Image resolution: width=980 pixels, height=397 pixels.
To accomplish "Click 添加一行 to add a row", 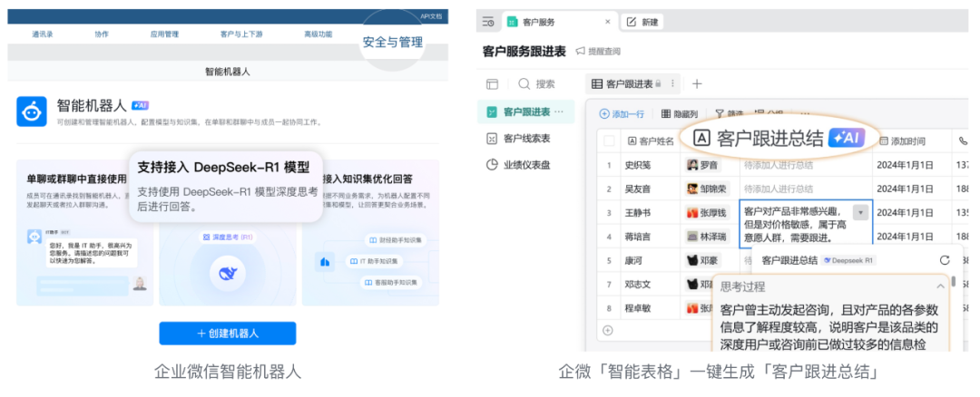I will click(622, 114).
